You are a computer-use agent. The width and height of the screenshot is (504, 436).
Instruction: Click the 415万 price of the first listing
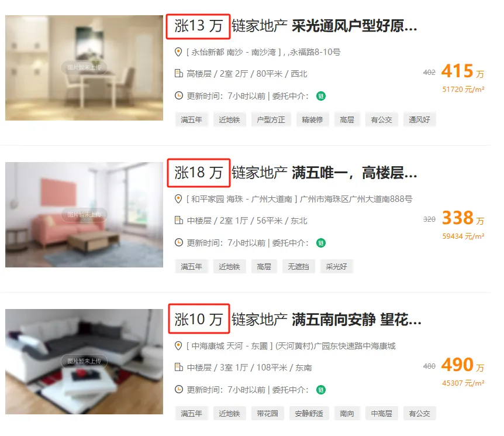(462, 71)
